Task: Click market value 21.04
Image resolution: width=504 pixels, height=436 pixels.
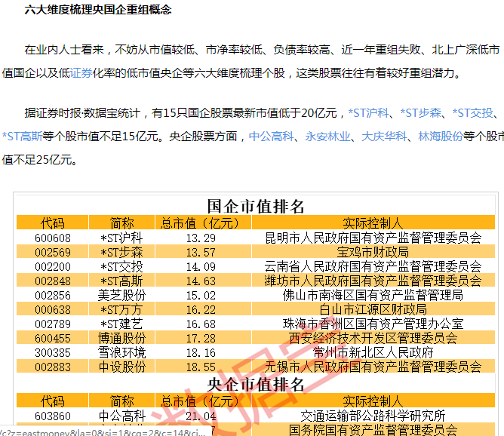Action: click(x=201, y=416)
